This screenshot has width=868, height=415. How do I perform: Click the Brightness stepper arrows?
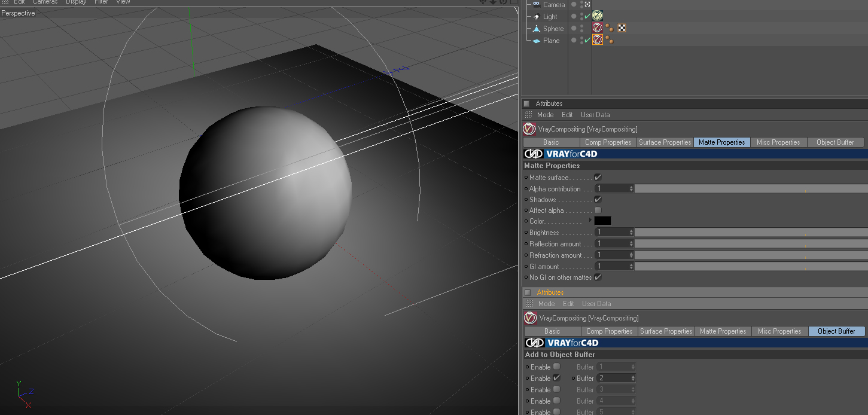pos(631,233)
